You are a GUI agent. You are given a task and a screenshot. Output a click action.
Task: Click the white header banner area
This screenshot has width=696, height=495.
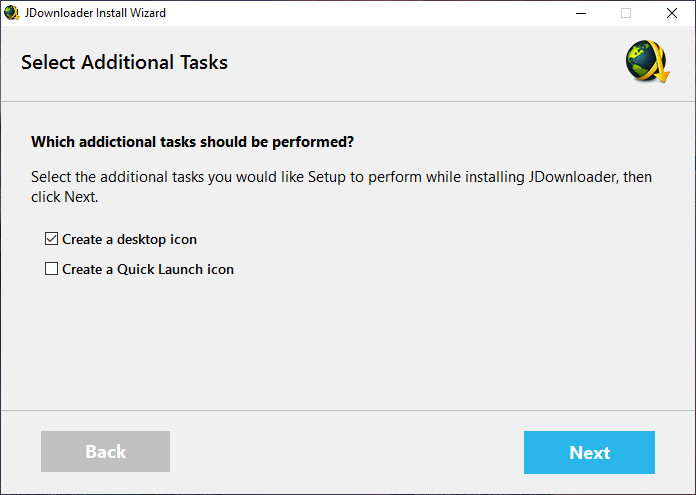(400, 63)
